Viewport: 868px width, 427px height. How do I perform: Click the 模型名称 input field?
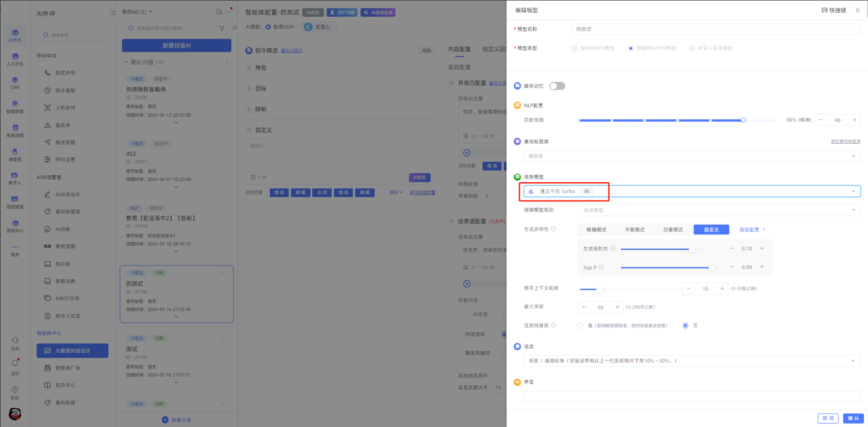click(716, 29)
